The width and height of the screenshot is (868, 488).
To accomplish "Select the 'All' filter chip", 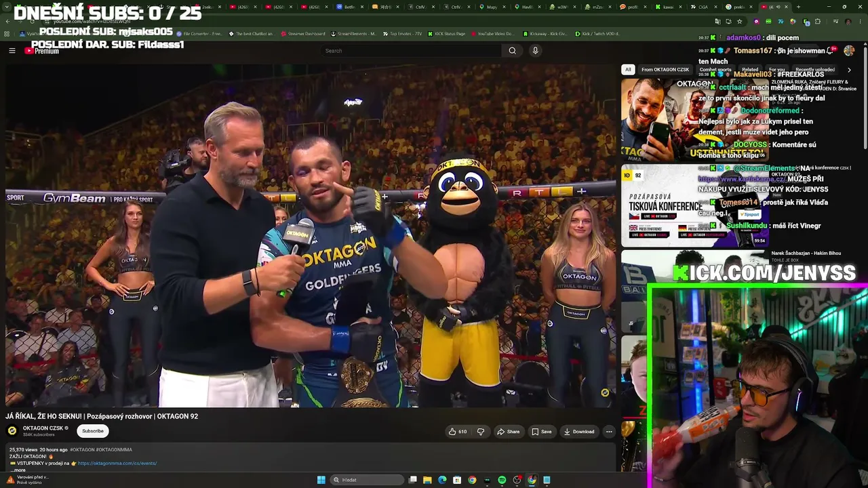I will tap(628, 69).
